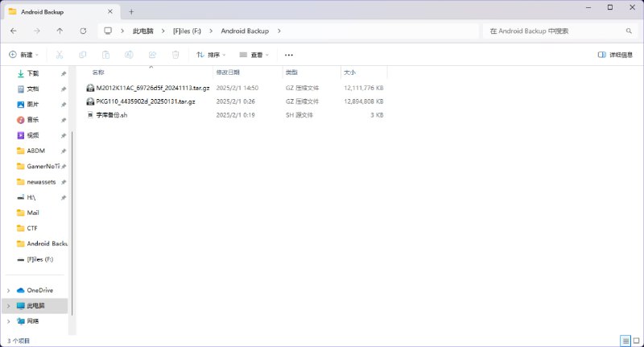Switch to large thumbnails view in status bar
Screen dimensions: 644x347
[x=635, y=341]
